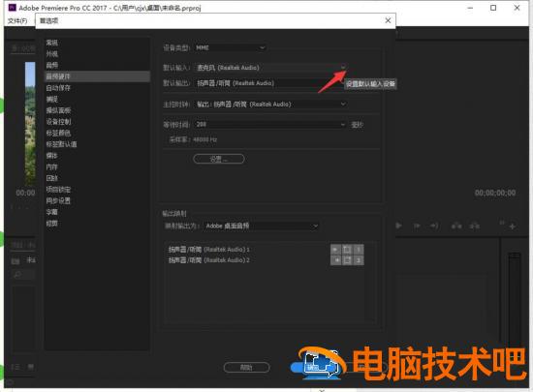533x392 pixels.
Task: Open 同步设置 preferences category
Action: point(58,200)
